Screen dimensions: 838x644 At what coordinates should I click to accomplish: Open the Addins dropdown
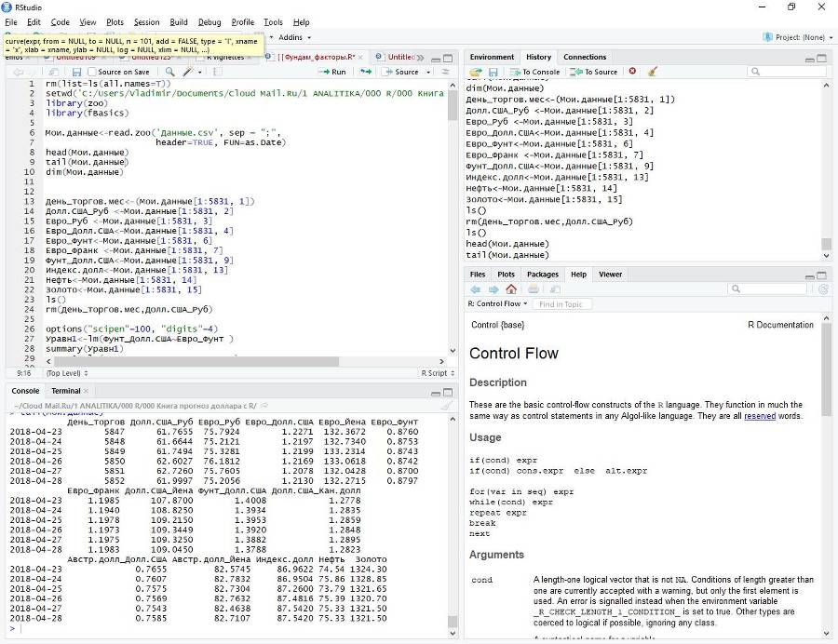(x=294, y=37)
